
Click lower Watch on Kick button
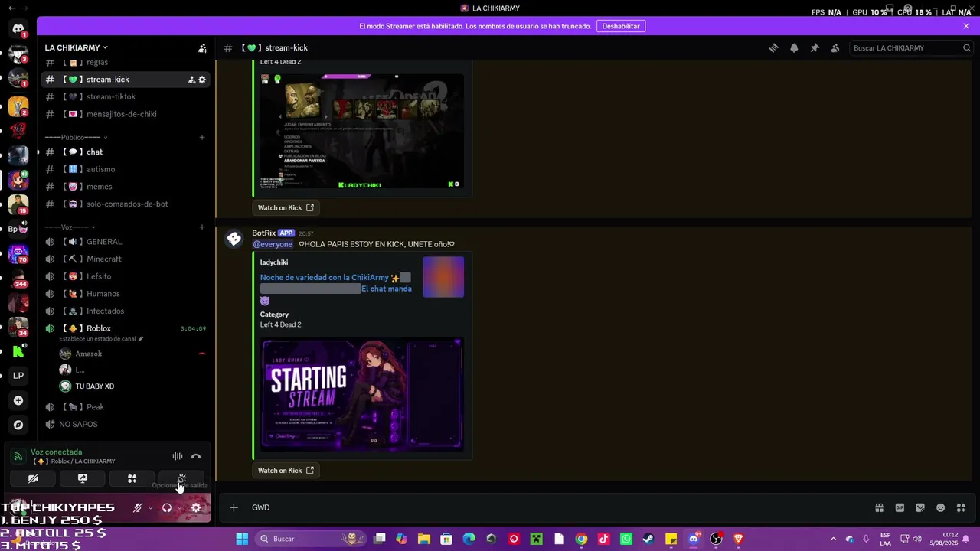[x=286, y=471]
